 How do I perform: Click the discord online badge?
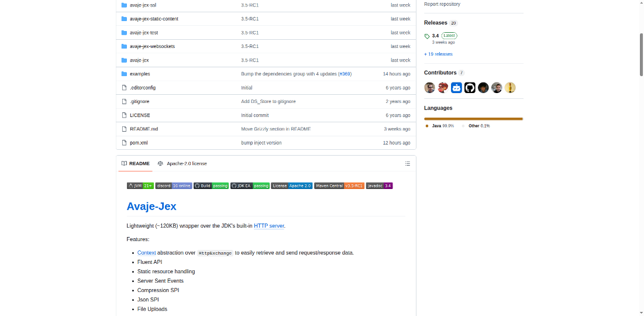(174, 186)
